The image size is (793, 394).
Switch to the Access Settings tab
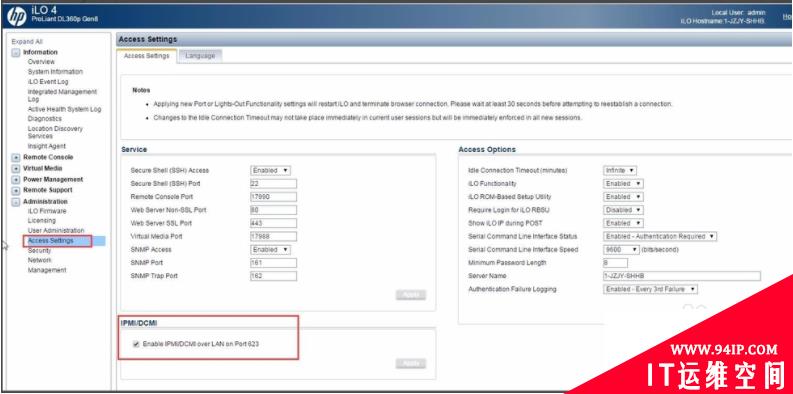pos(147,56)
